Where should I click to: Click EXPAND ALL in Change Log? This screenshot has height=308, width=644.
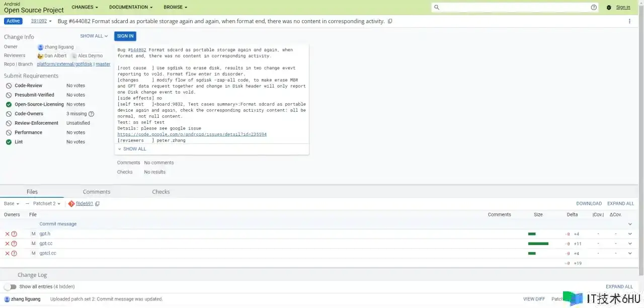tap(619, 286)
